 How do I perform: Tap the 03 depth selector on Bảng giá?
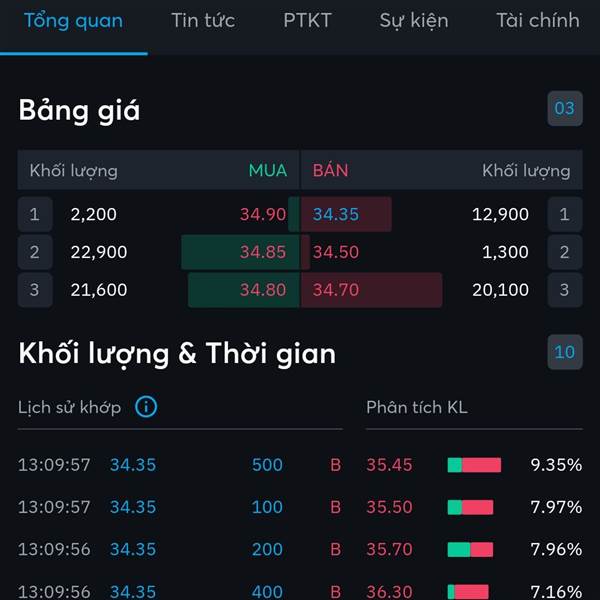pyautogui.click(x=565, y=108)
